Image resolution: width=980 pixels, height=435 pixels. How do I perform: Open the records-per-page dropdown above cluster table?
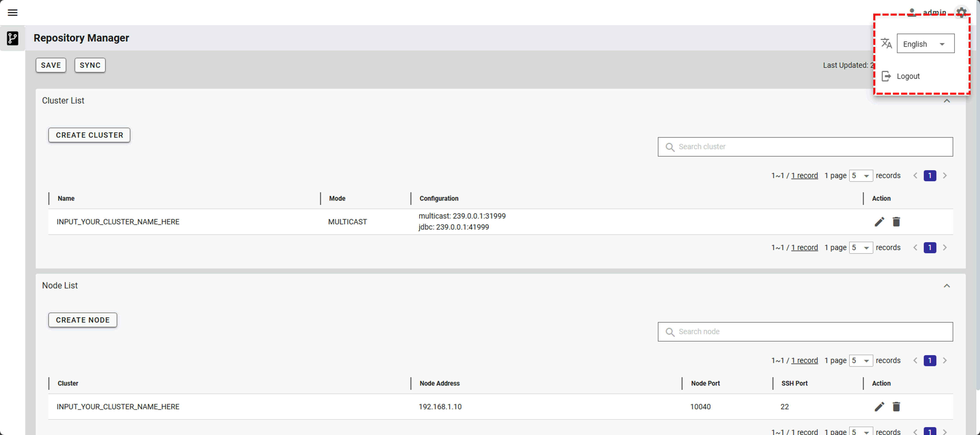(861, 176)
